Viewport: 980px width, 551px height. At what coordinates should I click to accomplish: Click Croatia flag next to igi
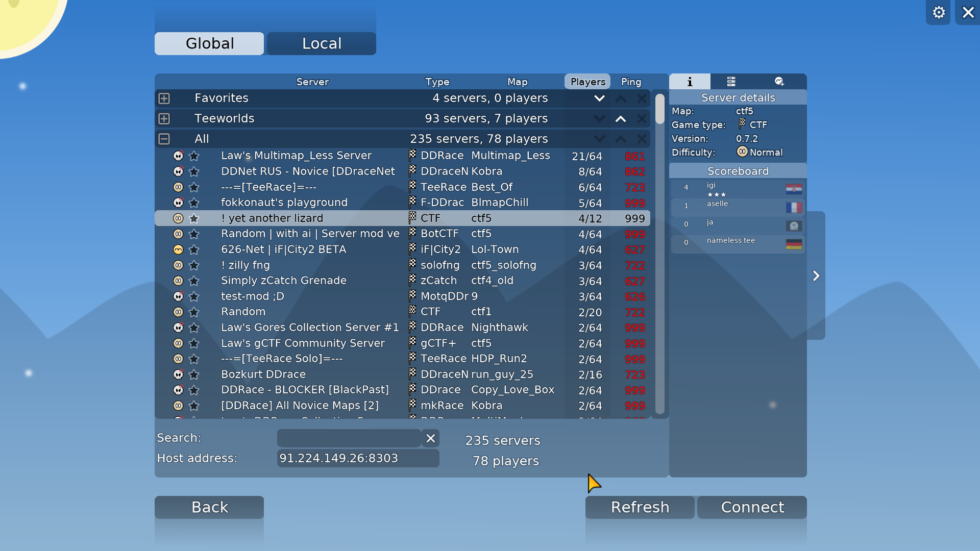[793, 189]
